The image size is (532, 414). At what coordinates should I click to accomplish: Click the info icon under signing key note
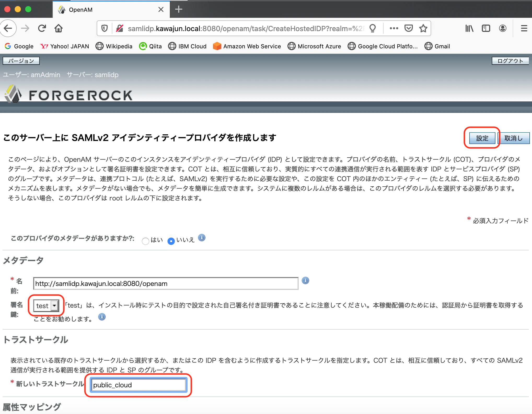coord(102,317)
